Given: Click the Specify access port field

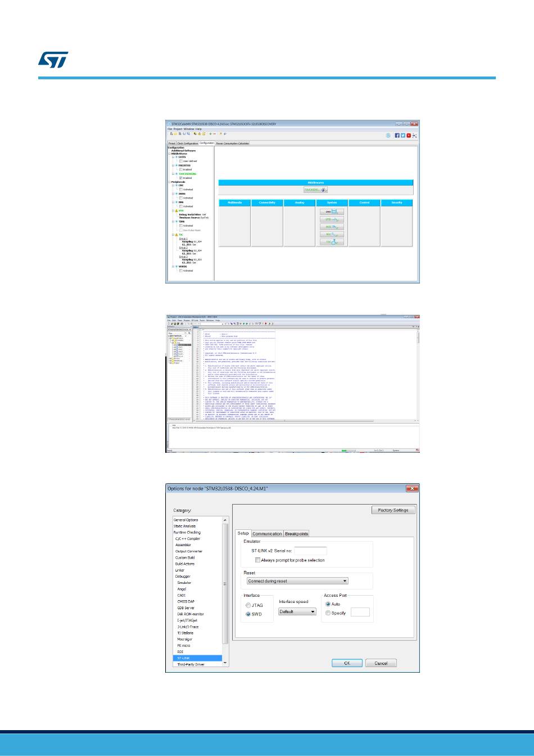Looking at the screenshot, I should (x=360, y=612).
